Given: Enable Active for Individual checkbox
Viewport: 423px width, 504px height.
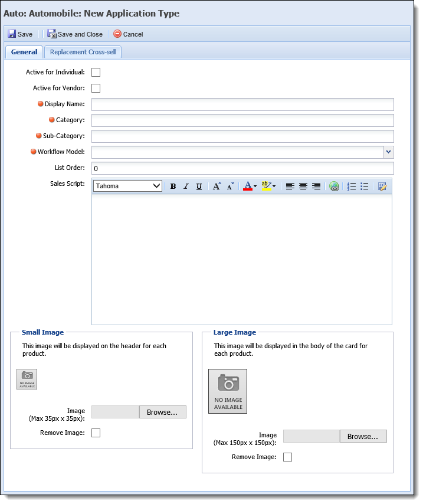Looking at the screenshot, I should click(96, 72).
